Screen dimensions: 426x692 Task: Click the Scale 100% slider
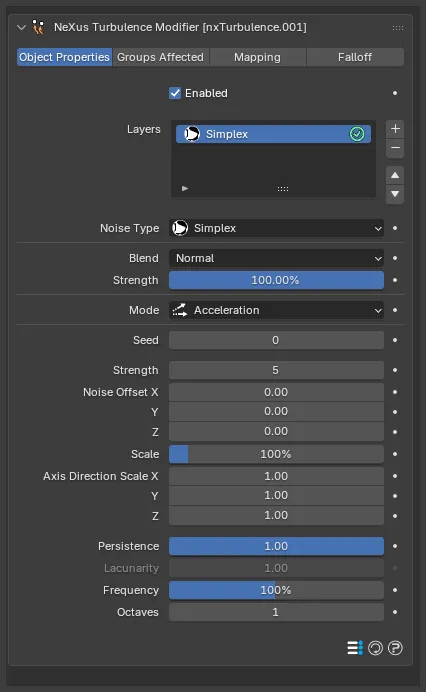(276, 454)
